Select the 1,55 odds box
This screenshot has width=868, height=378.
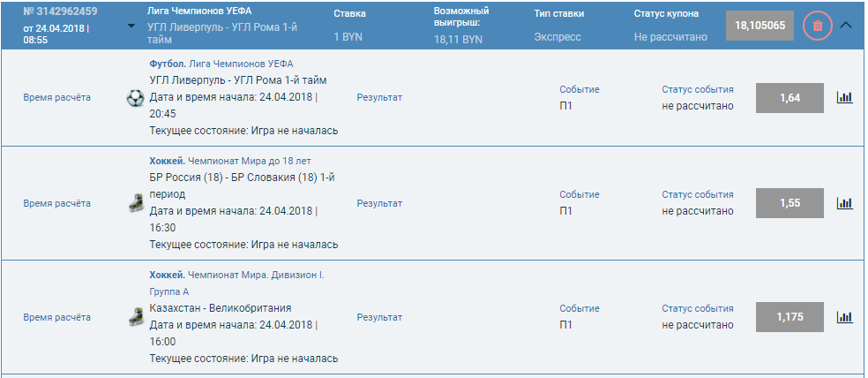click(x=790, y=203)
